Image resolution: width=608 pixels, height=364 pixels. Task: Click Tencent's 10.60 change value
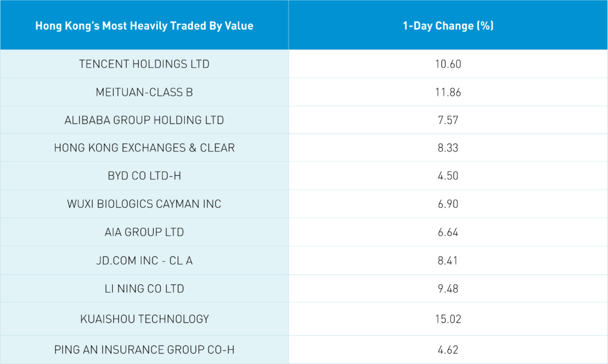click(x=448, y=64)
